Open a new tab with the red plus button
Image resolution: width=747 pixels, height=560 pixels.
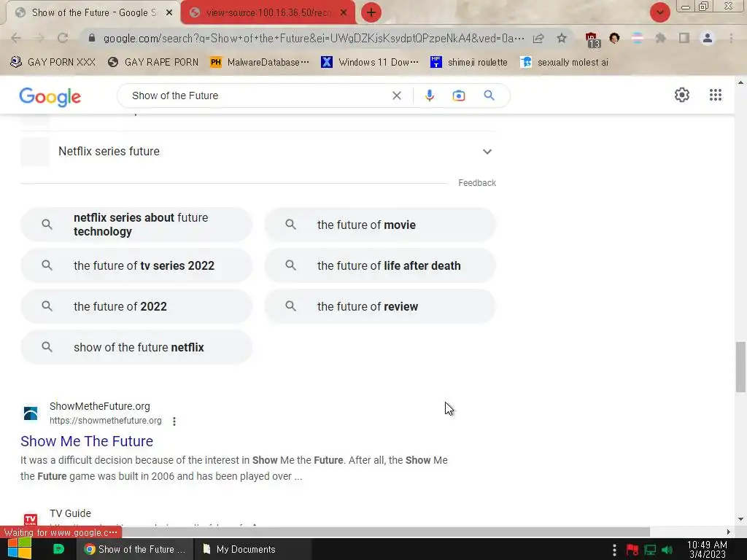(371, 12)
